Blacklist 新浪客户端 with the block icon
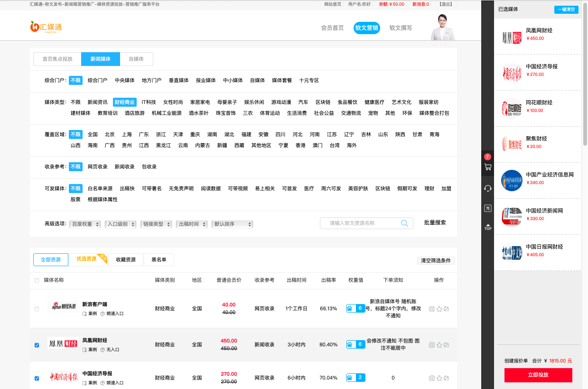 [x=446, y=309]
